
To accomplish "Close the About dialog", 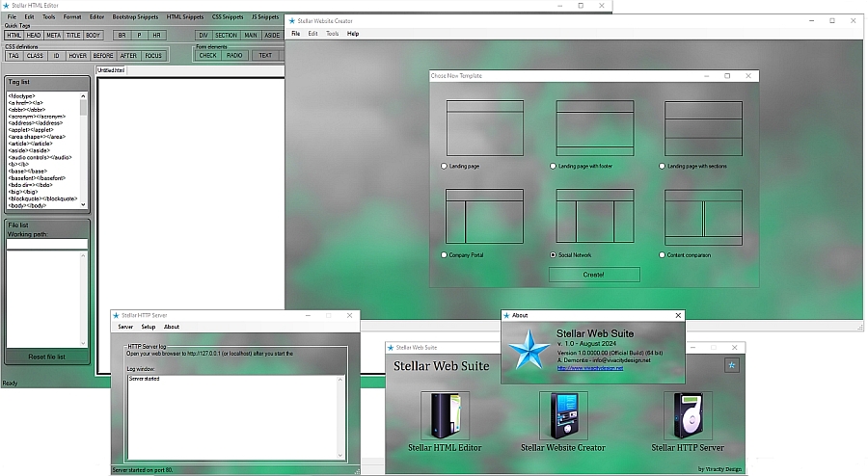I will [x=678, y=315].
